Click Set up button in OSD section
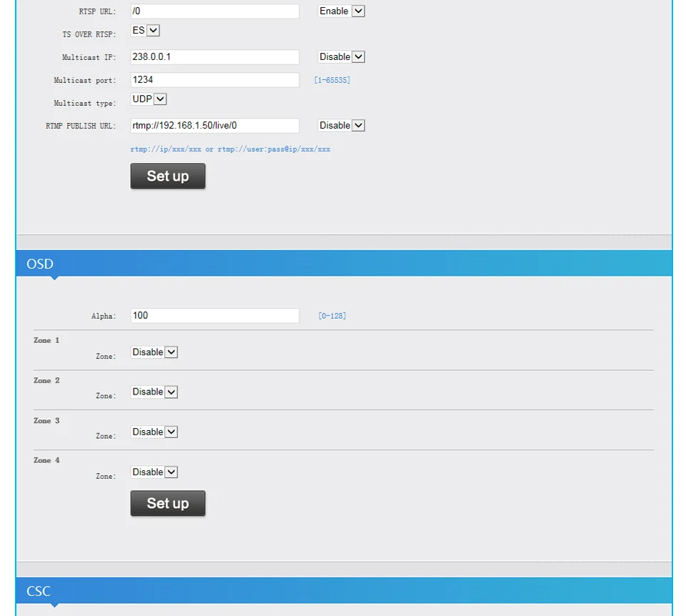This screenshot has height=616, width=686. [168, 503]
